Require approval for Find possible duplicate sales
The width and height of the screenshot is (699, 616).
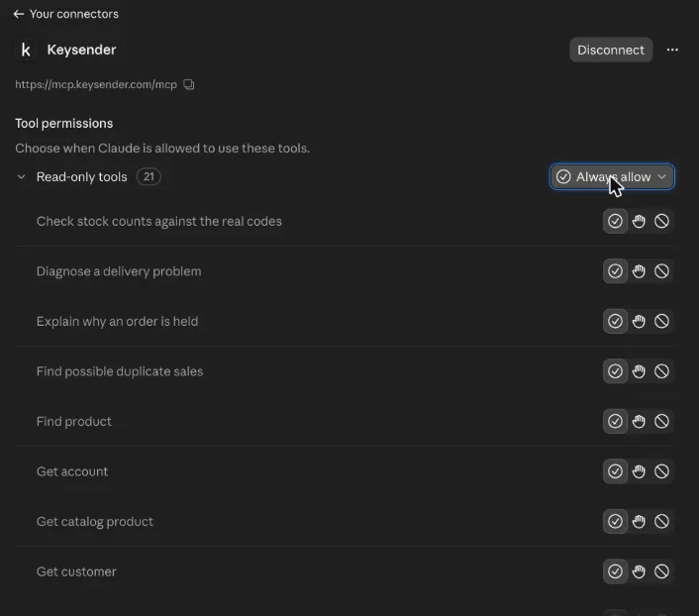[x=639, y=370]
